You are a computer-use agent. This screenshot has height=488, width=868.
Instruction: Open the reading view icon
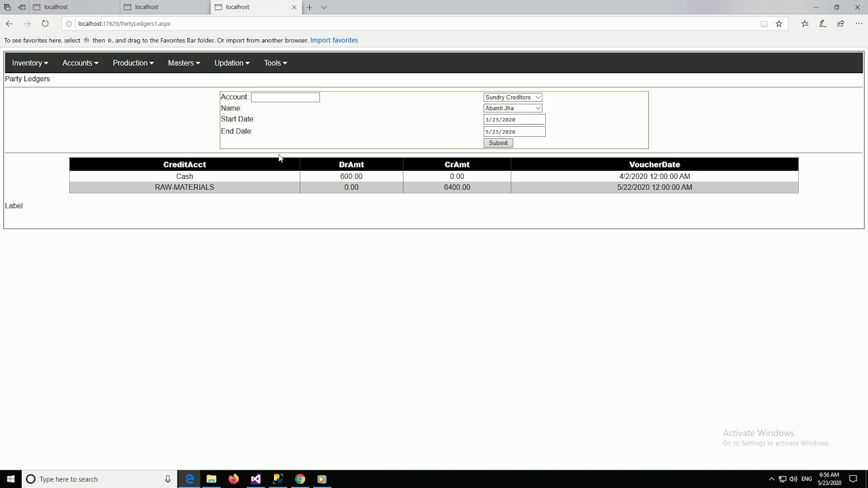coord(764,24)
